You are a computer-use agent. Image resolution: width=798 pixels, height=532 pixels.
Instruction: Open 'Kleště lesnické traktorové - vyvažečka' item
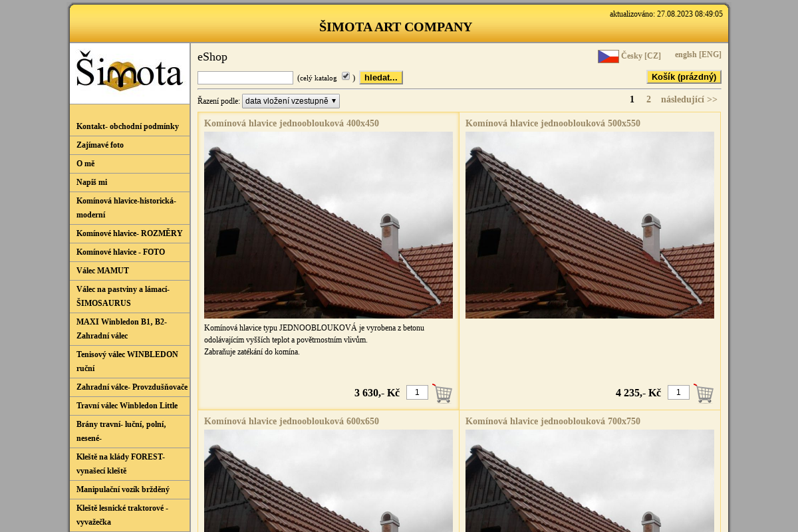[130, 515]
